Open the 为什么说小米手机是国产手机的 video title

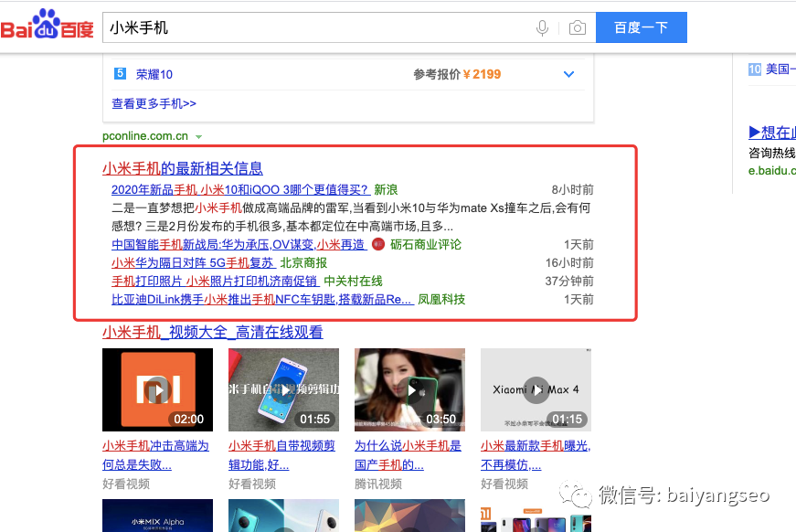coord(408,455)
